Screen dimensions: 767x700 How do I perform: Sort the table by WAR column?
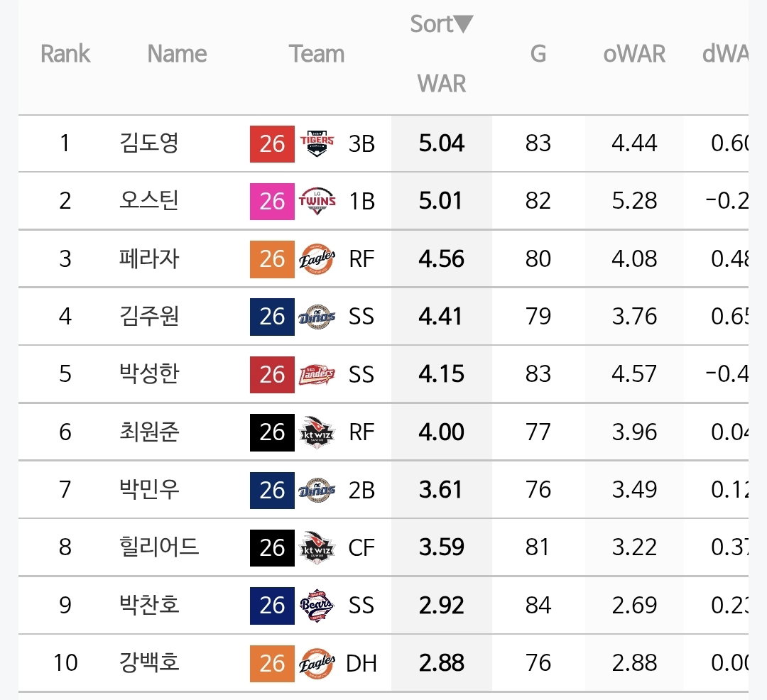pyautogui.click(x=441, y=84)
